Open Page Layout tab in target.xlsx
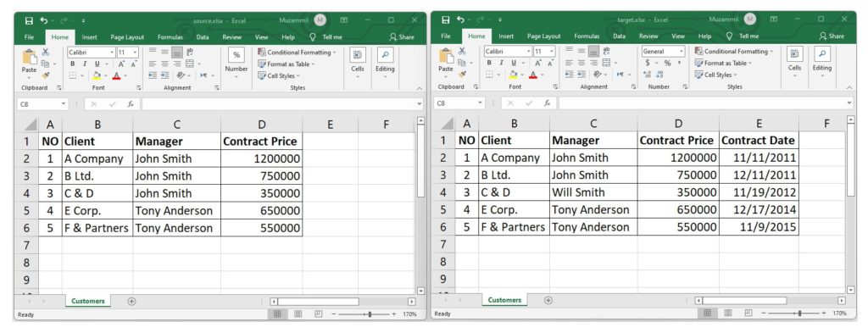Viewport: 868px width, 333px height. 543,36
